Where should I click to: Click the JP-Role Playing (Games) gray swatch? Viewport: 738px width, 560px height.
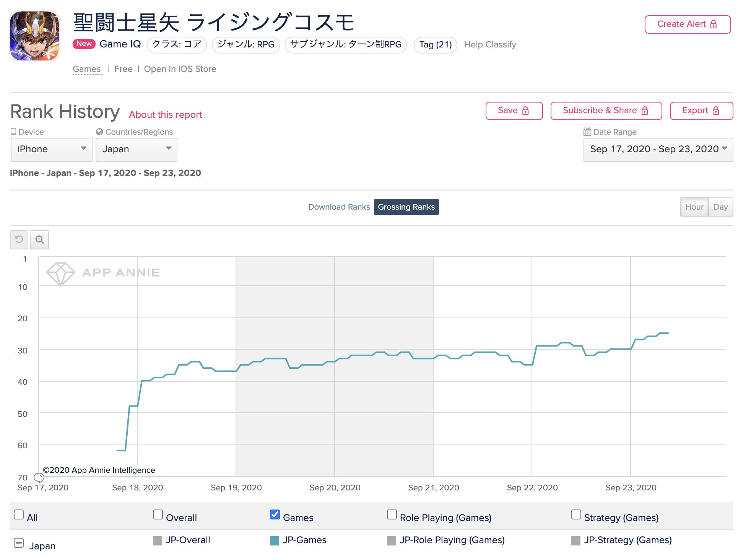point(392,540)
